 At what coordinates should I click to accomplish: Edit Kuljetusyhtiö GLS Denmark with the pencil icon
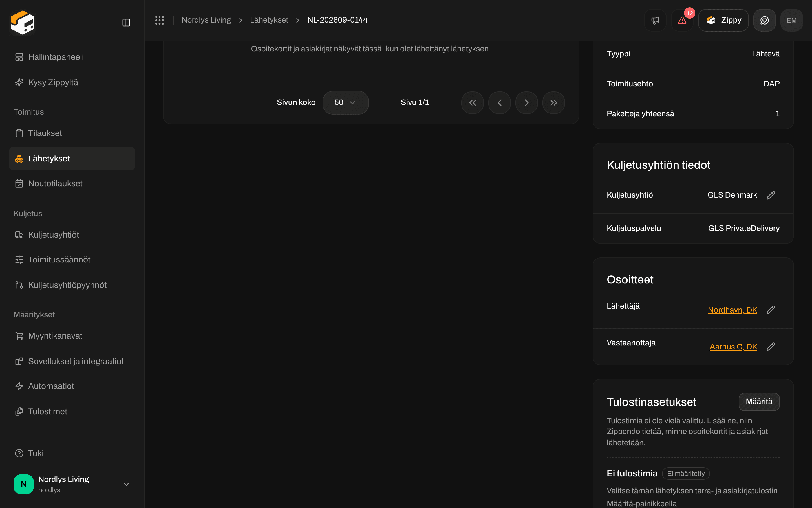point(771,195)
